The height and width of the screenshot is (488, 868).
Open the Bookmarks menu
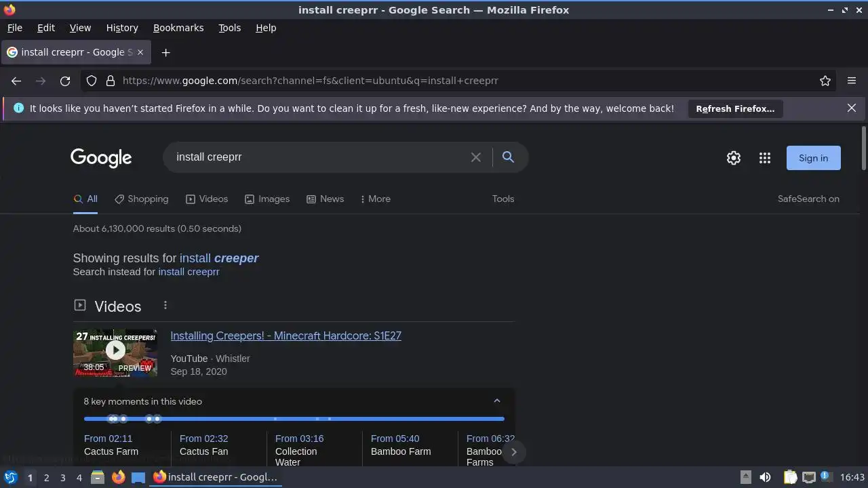pyautogui.click(x=178, y=28)
